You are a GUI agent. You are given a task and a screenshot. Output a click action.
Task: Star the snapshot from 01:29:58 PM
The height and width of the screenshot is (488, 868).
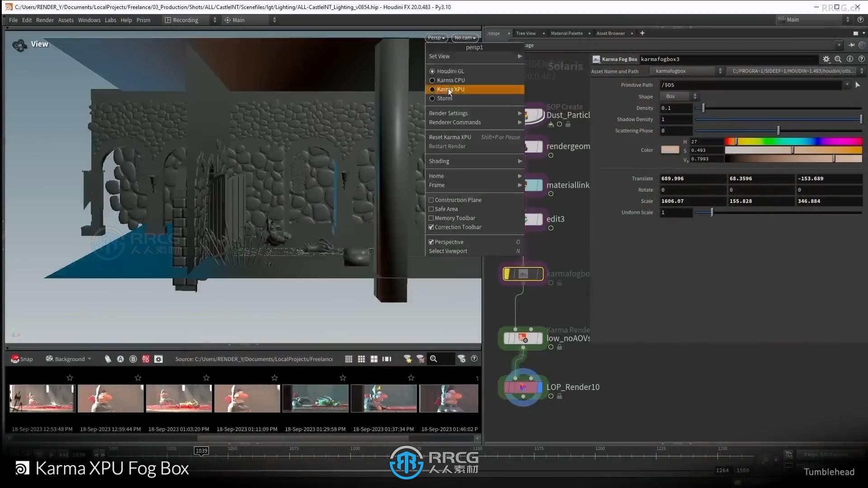(343, 378)
